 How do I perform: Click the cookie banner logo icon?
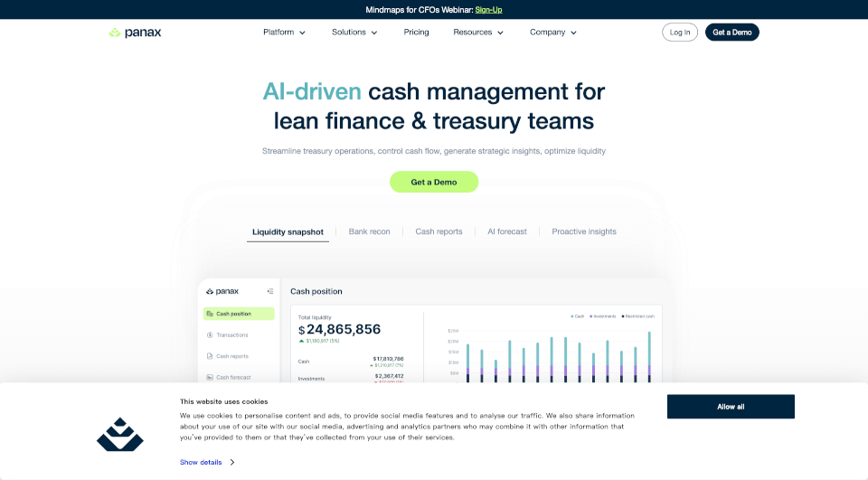(x=120, y=435)
